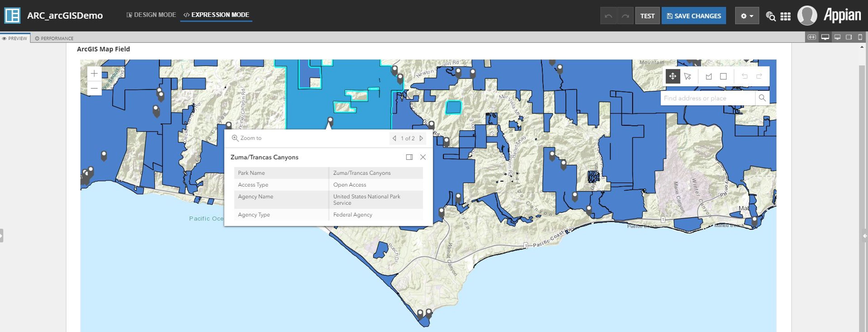Screen dimensions: 868x332
Task: Zoom in the map with plus button
Action: coord(94,73)
